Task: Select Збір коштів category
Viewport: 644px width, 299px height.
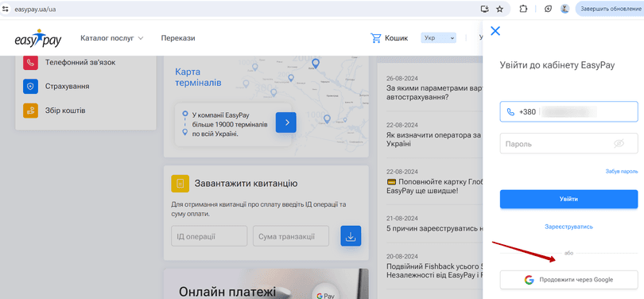Action: point(65,111)
